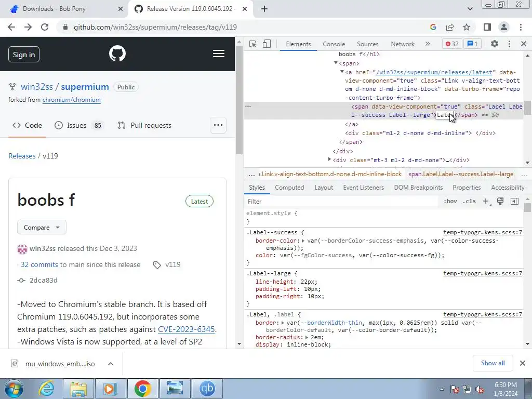Toggle the computed styles sidebar icon
Image resolution: width=532 pixels, height=399 pixels.
(514, 201)
